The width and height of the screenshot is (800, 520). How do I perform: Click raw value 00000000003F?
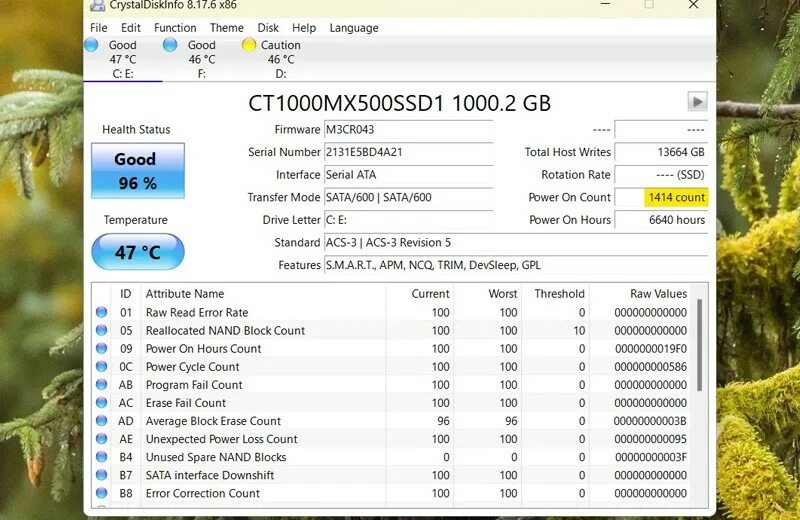(x=651, y=457)
